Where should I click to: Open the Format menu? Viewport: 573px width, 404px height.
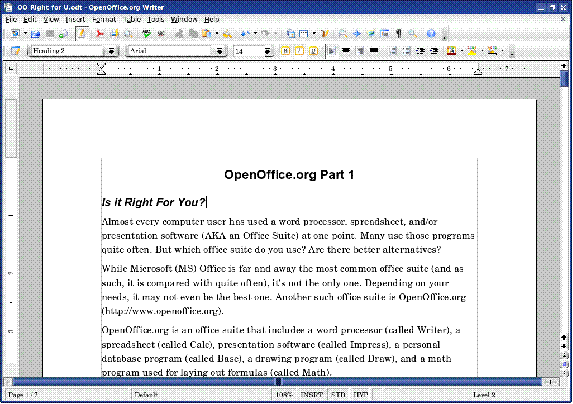[104, 19]
